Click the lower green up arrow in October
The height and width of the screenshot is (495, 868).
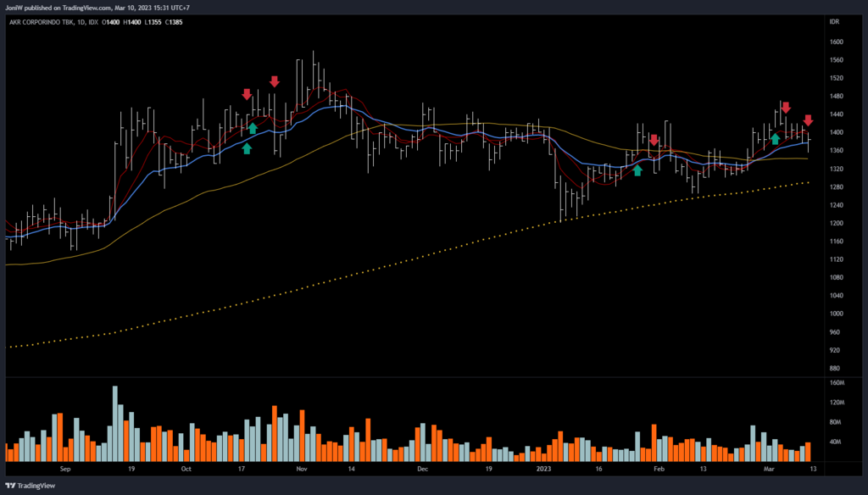click(x=247, y=148)
